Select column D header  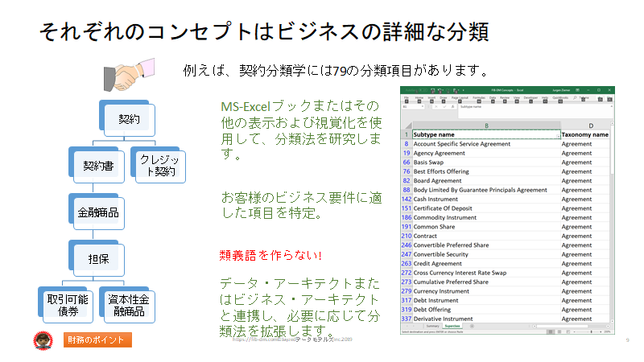(x=591, y=125)
